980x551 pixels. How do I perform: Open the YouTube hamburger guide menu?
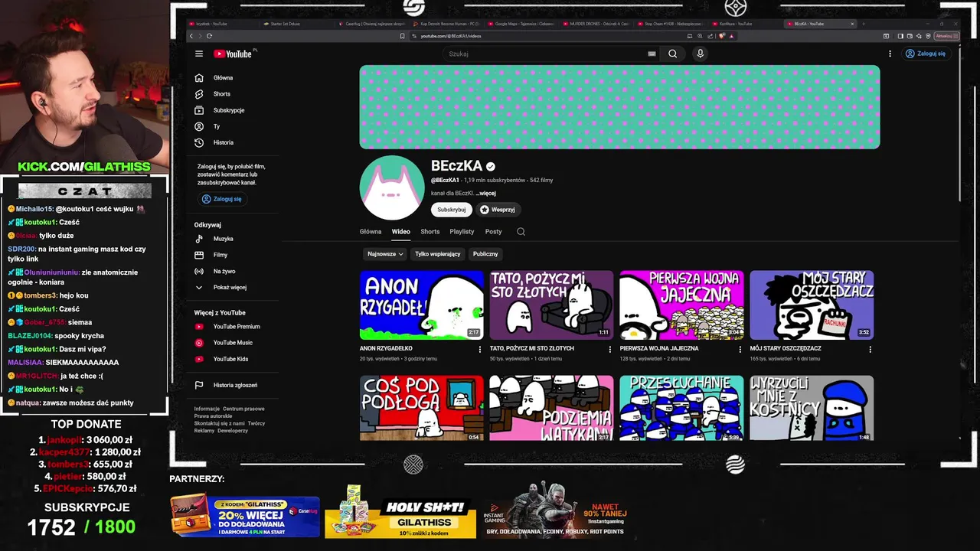pos(199,54)
